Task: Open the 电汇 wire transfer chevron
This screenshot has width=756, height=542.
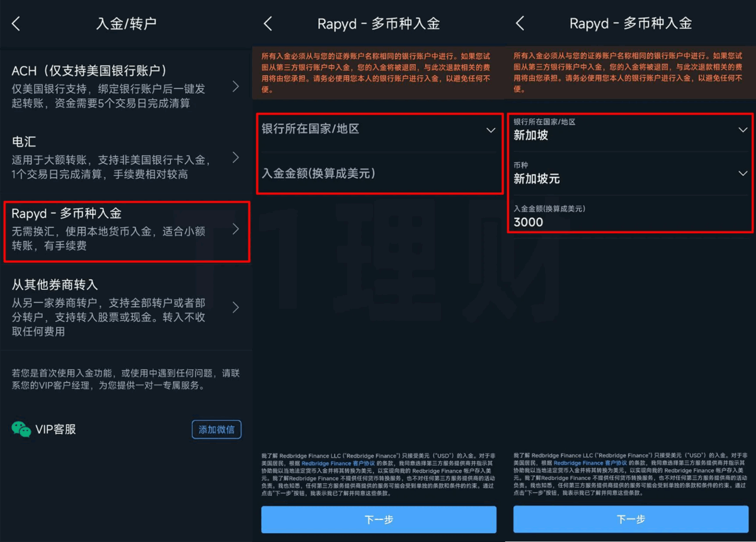Action: pos(236,158)
